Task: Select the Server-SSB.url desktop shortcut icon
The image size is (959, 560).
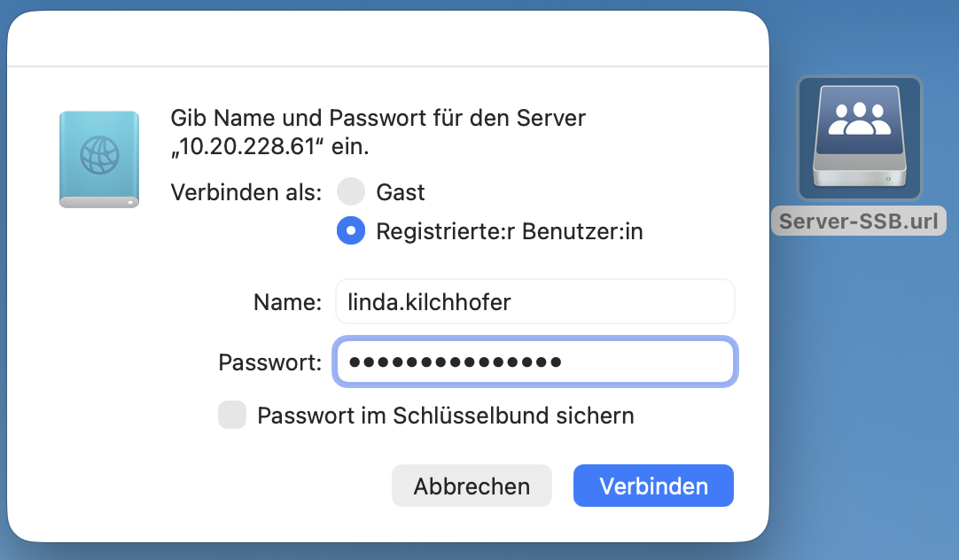Action: 859,137
